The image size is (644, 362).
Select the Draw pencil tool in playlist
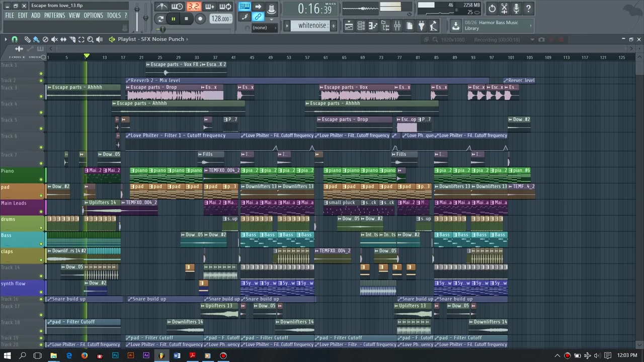point(28,39)
